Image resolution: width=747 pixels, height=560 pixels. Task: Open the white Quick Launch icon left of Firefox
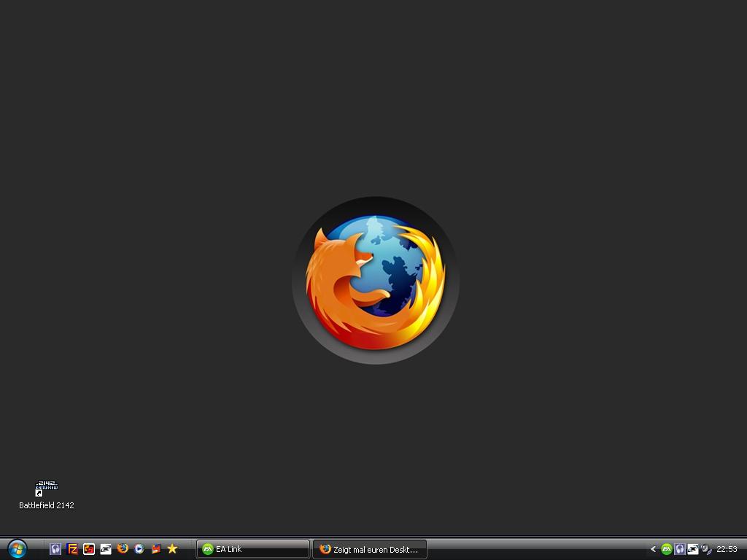105,549
